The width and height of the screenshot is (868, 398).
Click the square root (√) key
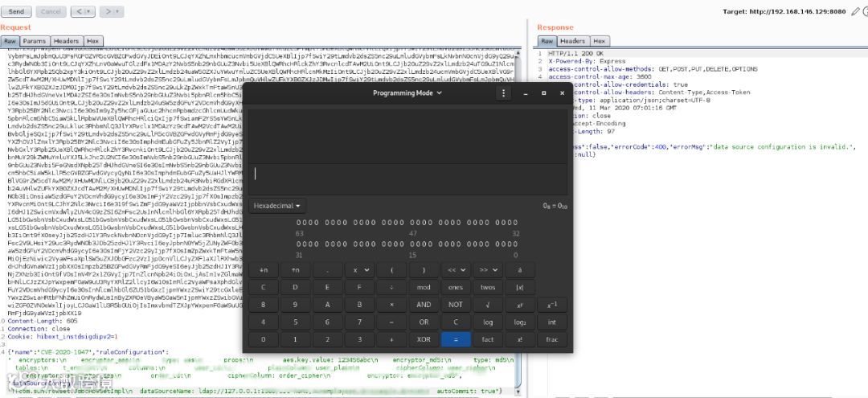pyautogui.click(x=488, y=305)
